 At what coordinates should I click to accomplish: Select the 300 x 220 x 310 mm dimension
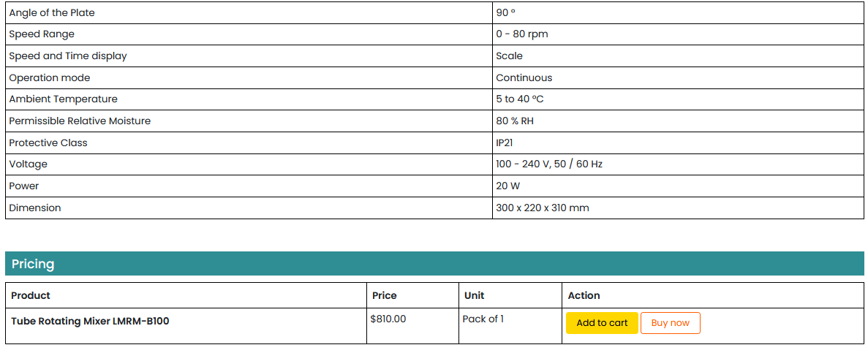pyautogui.click(x=543, y=208)
